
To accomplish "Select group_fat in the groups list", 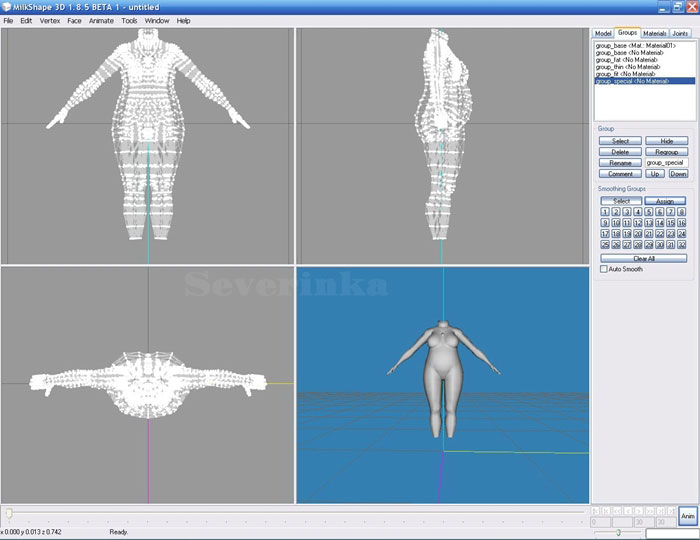I will point(618,59).
